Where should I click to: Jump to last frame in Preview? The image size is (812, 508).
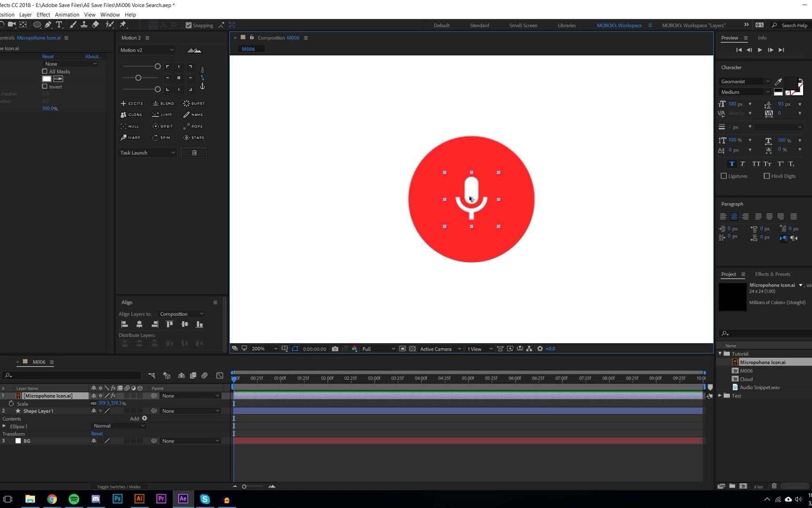click(x=781, y=50)
